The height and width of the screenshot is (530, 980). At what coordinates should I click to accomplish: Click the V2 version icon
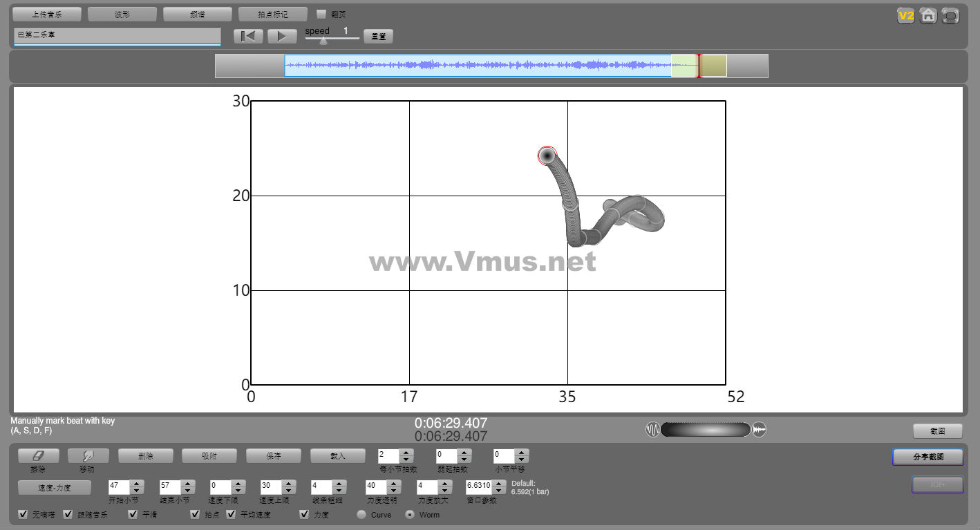point(906,15)
